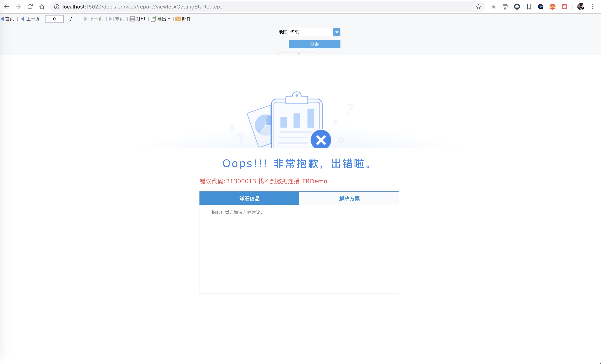Reload the browser page

[30, 7]
